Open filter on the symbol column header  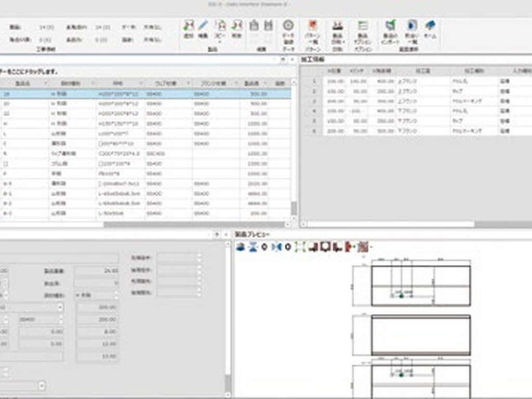click(140, 83)
